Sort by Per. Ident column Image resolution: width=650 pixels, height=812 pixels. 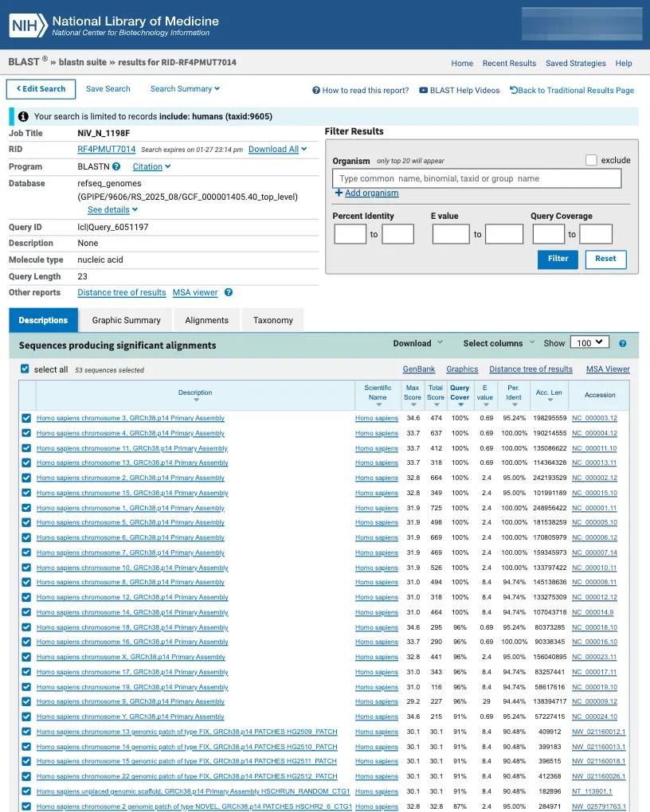[x=515, y=404]
